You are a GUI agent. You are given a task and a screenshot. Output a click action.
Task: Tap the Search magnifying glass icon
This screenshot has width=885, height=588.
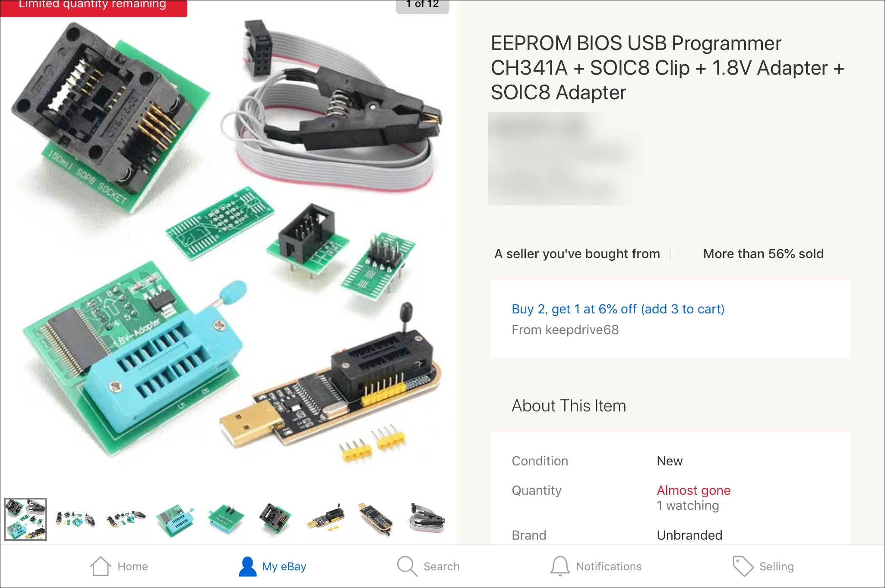(x=407, y=566)
